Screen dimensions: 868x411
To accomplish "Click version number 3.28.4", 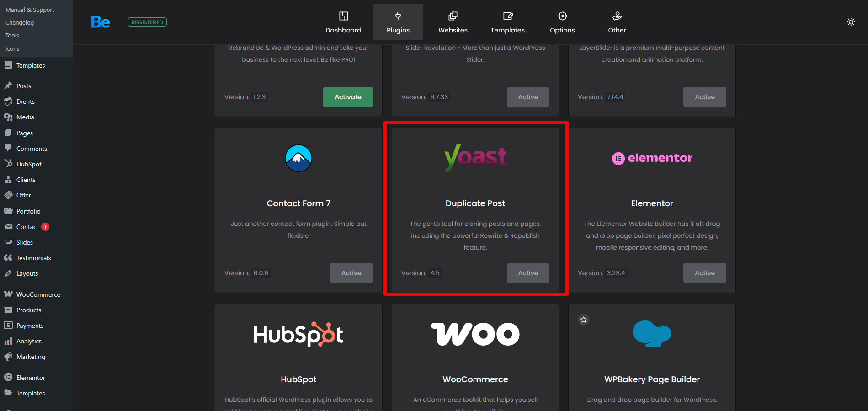I will coord(616,273).
